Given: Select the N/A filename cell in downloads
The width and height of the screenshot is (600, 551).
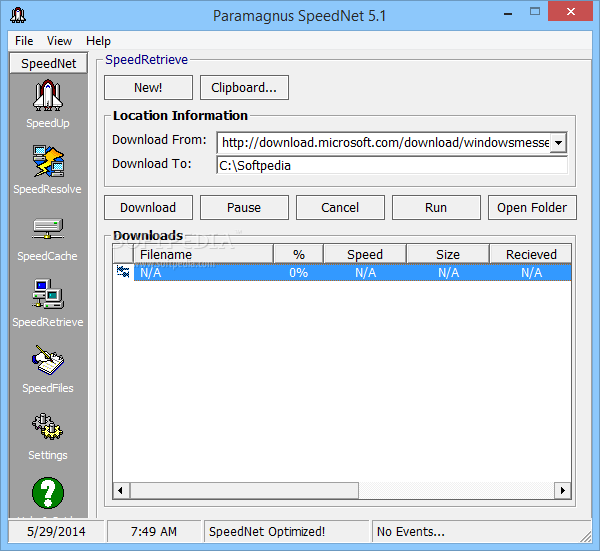Looking at the screenshot, I should tap(203, 272).
